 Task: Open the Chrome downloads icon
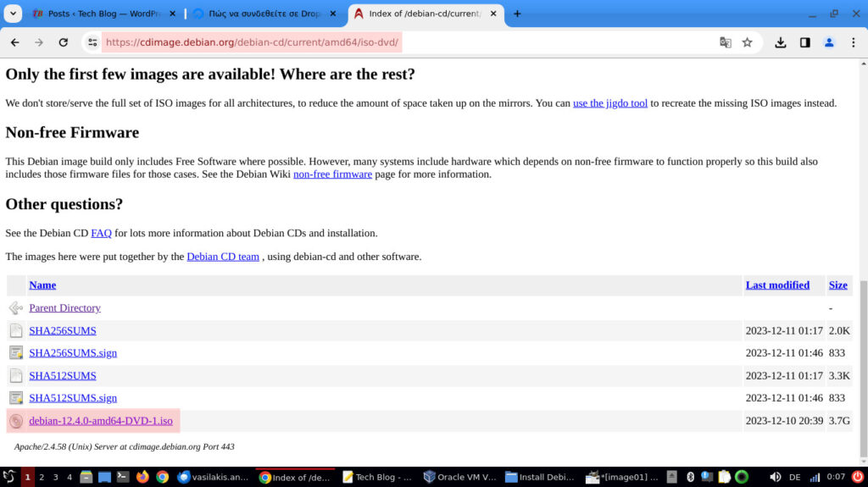click(x=781, y=42)
